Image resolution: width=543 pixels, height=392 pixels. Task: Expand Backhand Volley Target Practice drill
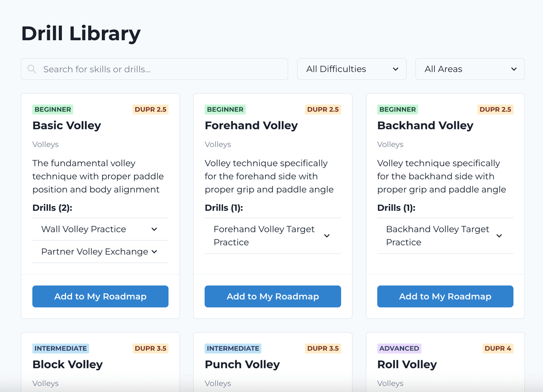[445, 236]
